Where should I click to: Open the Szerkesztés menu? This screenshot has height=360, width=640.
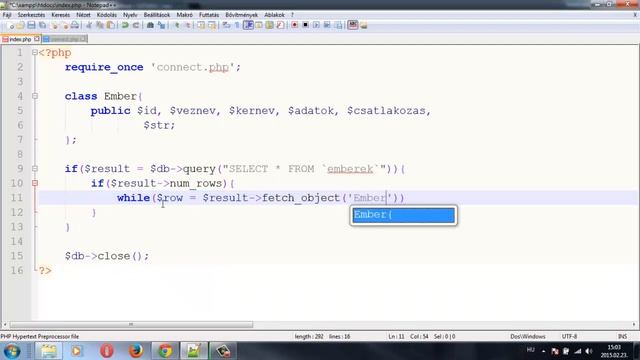pyautogui.click(x=31, y=15)
